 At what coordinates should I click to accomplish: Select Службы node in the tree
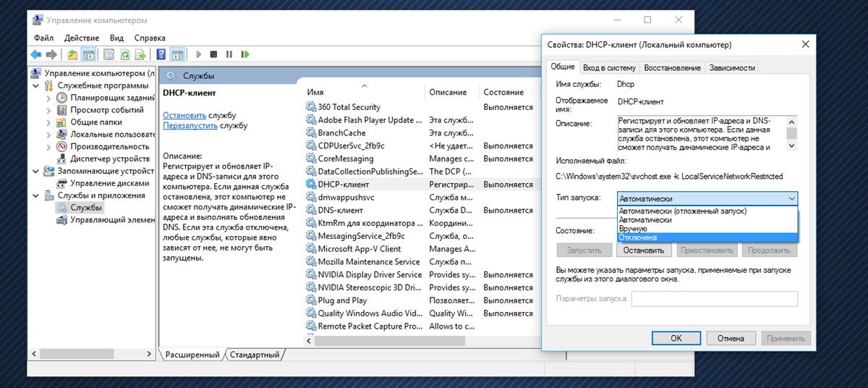(x=86, y=207)
